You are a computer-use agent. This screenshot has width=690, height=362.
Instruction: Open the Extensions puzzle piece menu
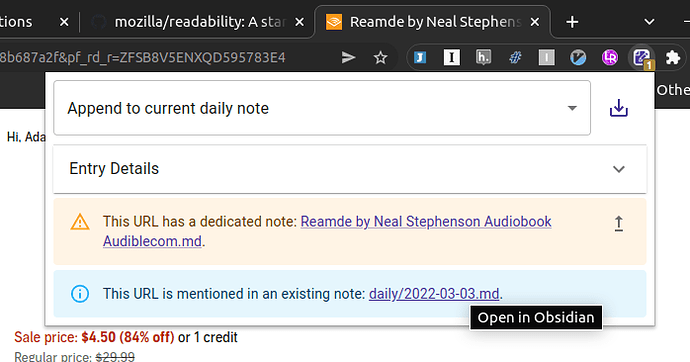[x=673, y=58]
